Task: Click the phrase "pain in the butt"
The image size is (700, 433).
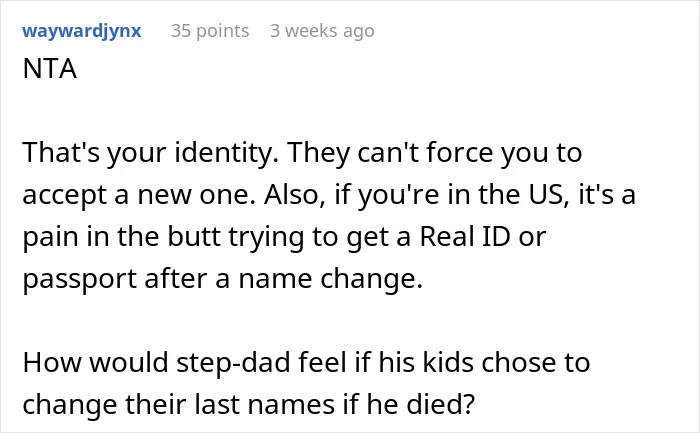Action: (x=121, y=237)
